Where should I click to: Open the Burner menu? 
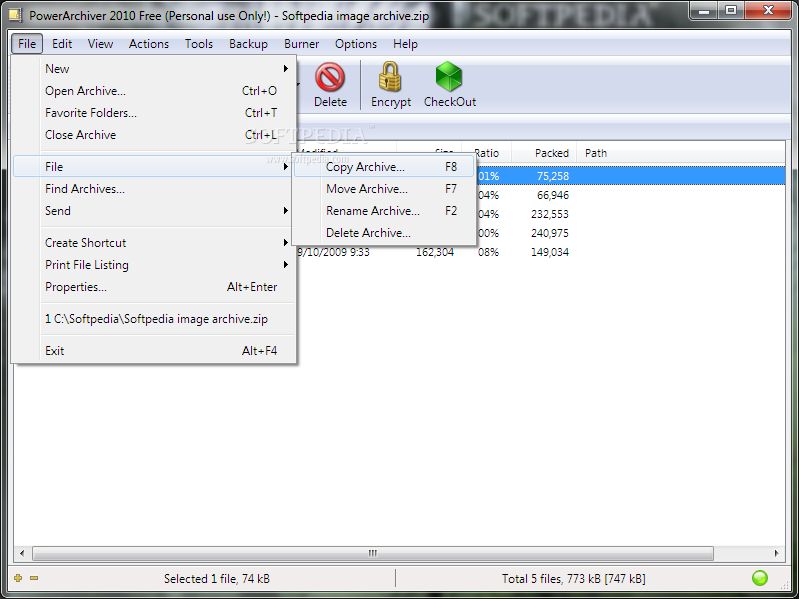click(x=301, y=44)
